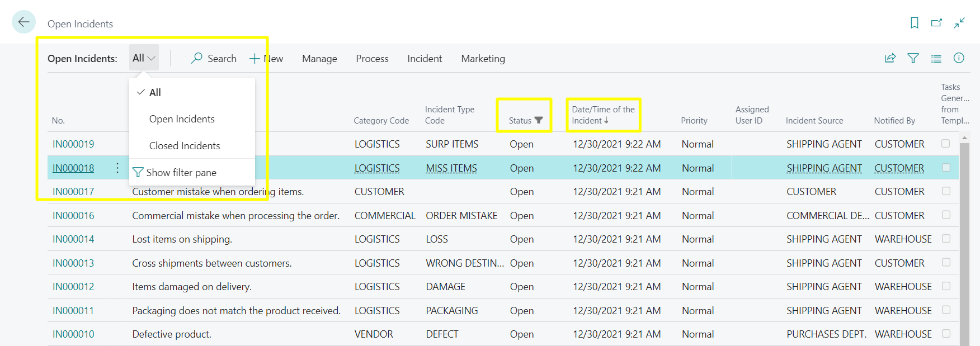Image resolution: width=980 pixels, height=346 pixels.
Task: Open incident IN000019
Action: [73, 144]
